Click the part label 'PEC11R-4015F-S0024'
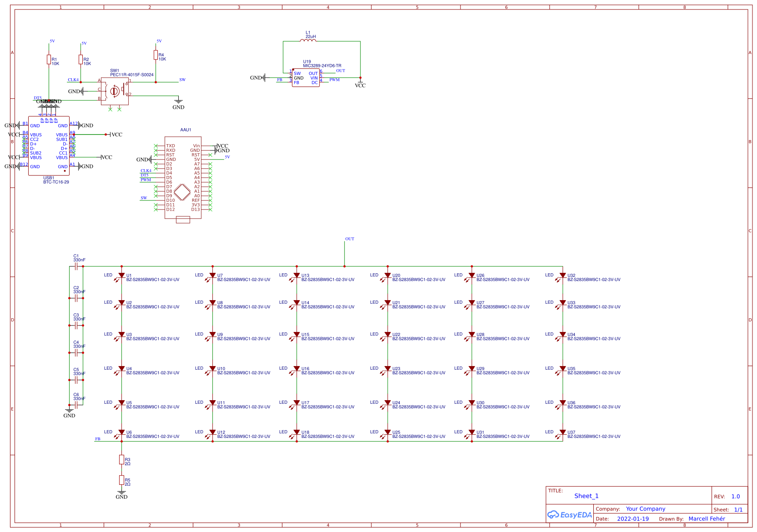Image resolution: width=757 pixels, height=532 pixels. pos(132,75)
